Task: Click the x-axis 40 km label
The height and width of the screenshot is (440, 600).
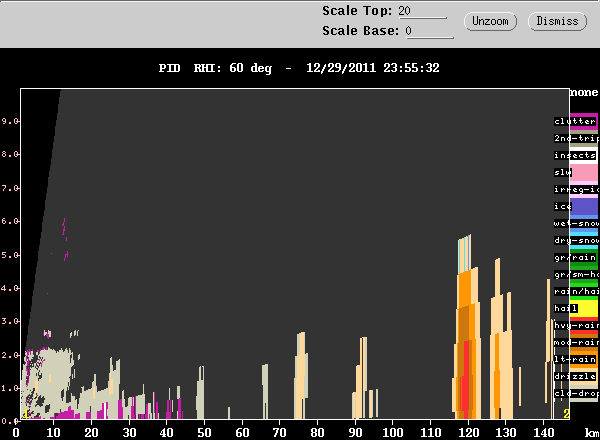Action: (166, 433)
